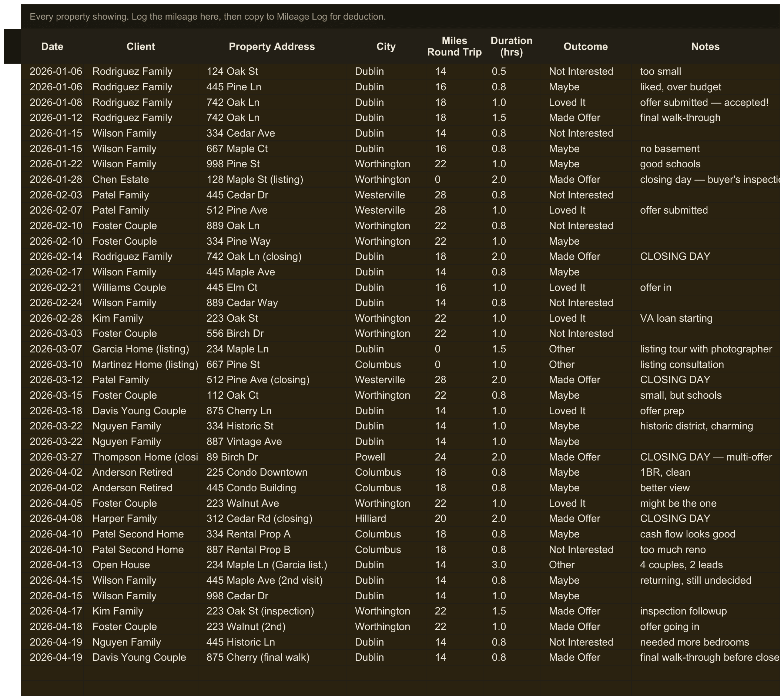Select city cell 'Powell'
This screenshot has height=700, width=784.
[x=386, y=457]
